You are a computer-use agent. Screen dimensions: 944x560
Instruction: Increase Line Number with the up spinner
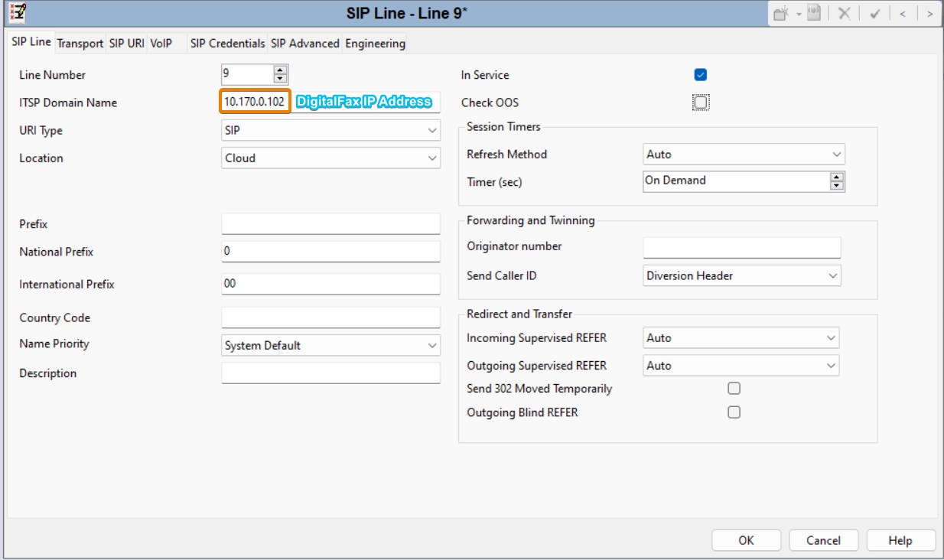tap(280, 70)
